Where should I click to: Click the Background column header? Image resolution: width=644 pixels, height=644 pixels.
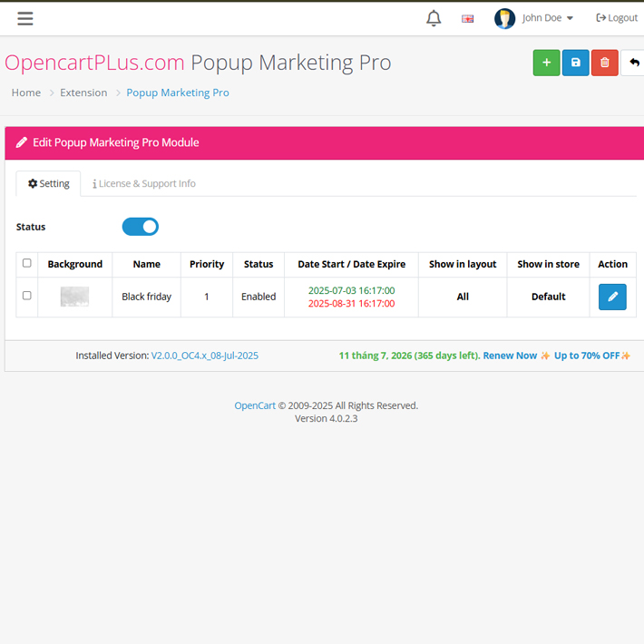(74, 264)
